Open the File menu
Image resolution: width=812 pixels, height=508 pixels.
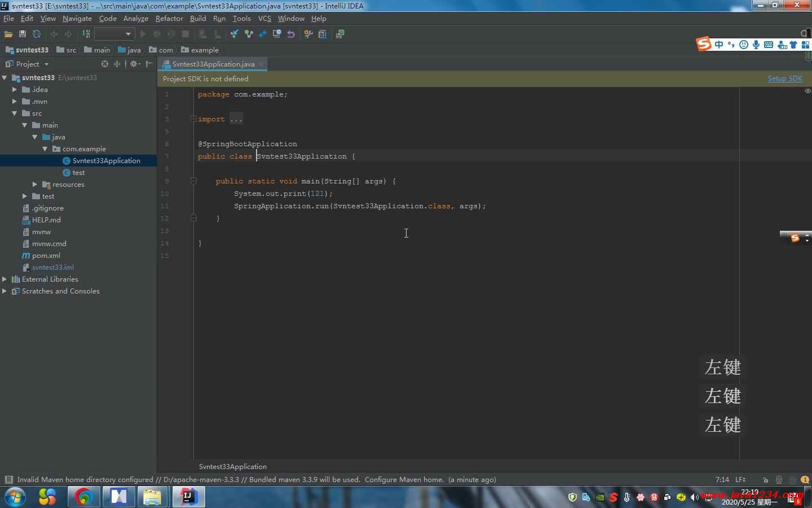coord(8,19)
